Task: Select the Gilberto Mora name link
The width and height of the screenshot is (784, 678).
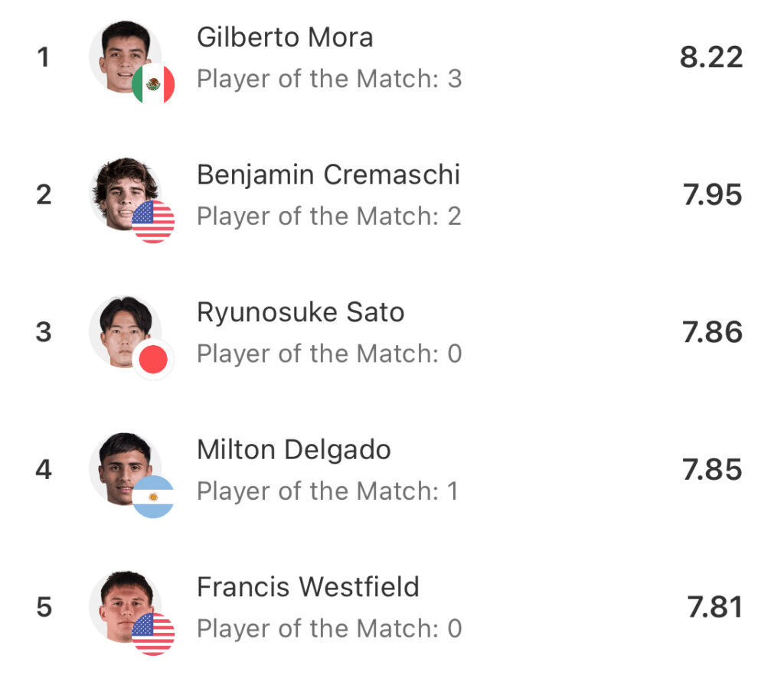Action: pyautogui.click(x=285, y=37)
